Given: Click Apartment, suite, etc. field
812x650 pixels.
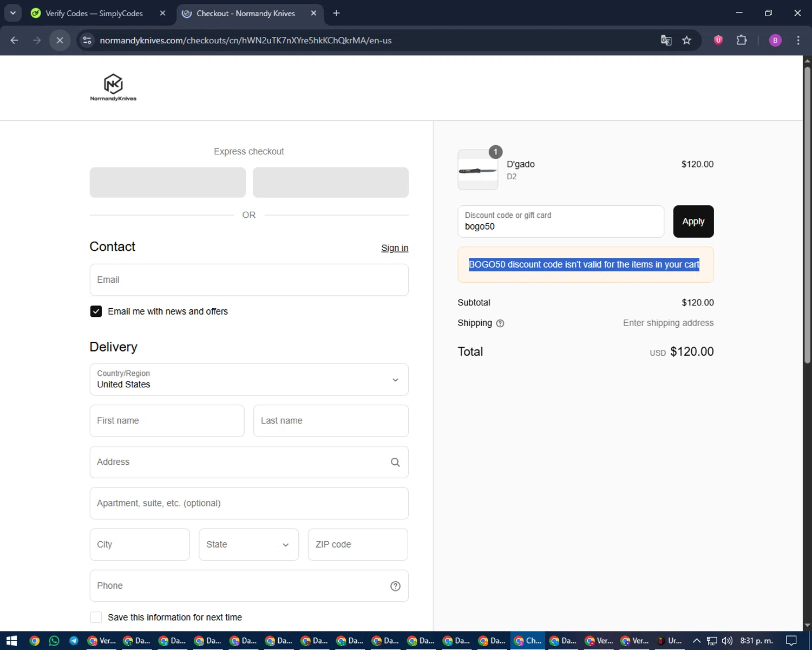Looking at the screenshot, I should (x=249, y=503).
